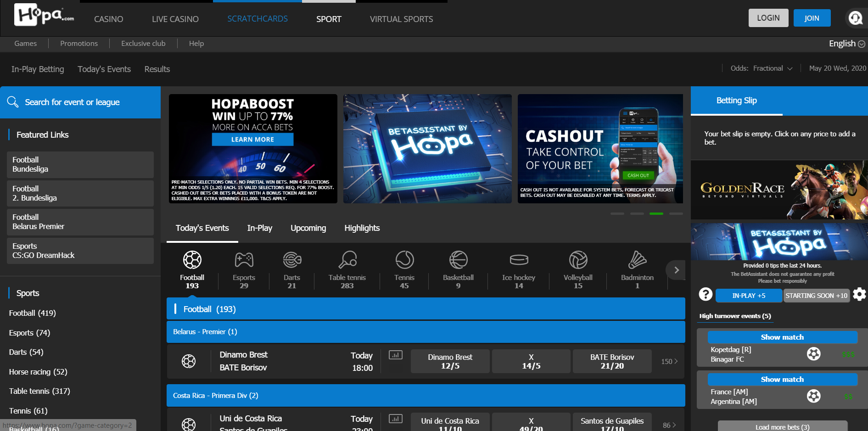Open live chat support headset icon
Screen dimensions: 868x431
pos(856,18)
